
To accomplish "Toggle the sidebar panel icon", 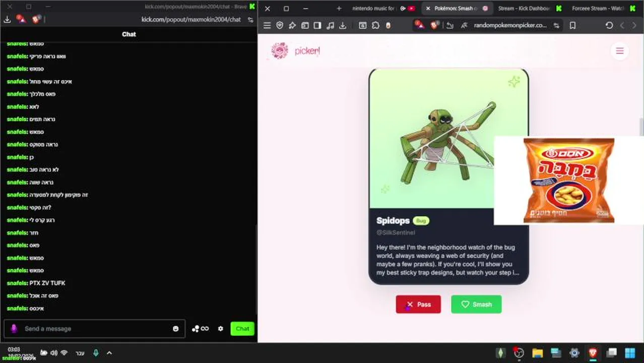I will 317,25.
